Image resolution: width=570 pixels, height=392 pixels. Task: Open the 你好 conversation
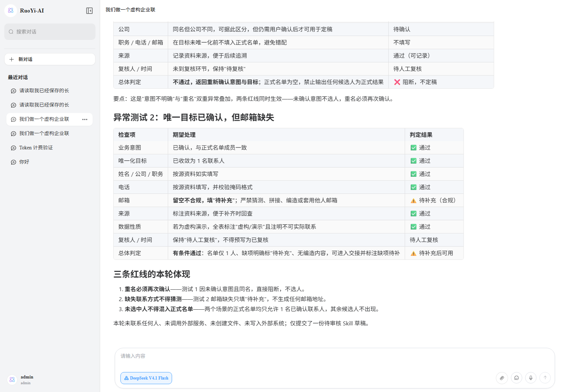coord(50,162)
